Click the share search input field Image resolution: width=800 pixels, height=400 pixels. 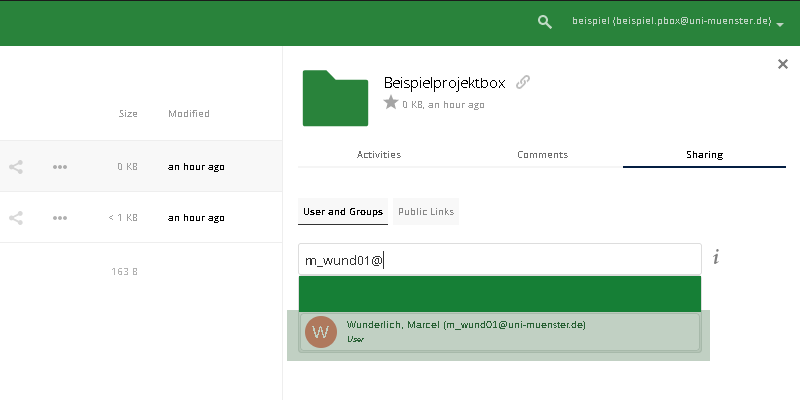point(500,260)
